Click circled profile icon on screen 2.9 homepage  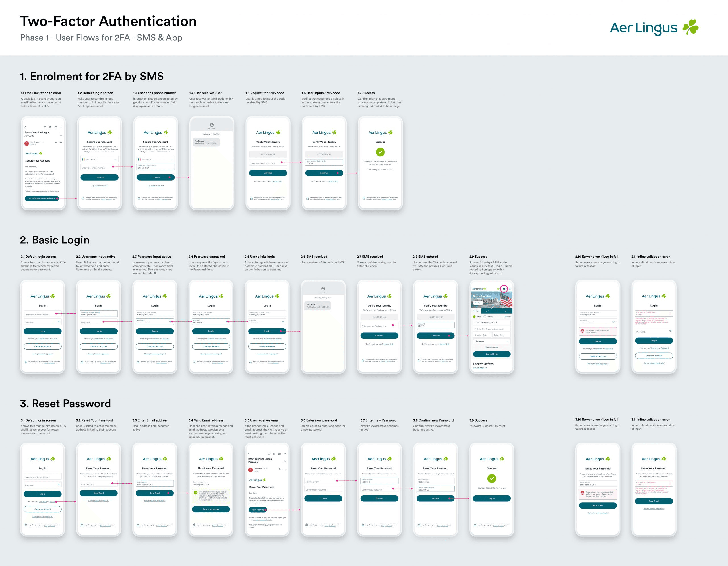504,289
